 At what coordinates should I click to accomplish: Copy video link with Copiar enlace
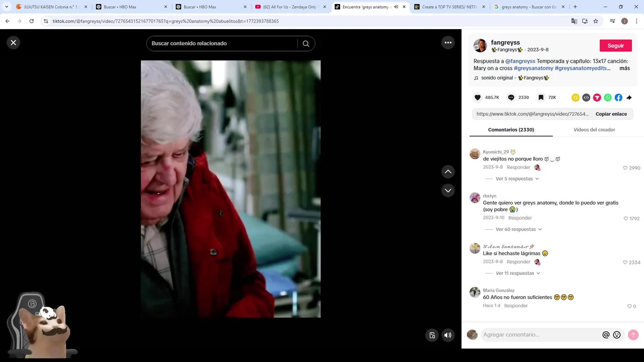point(611,114)
